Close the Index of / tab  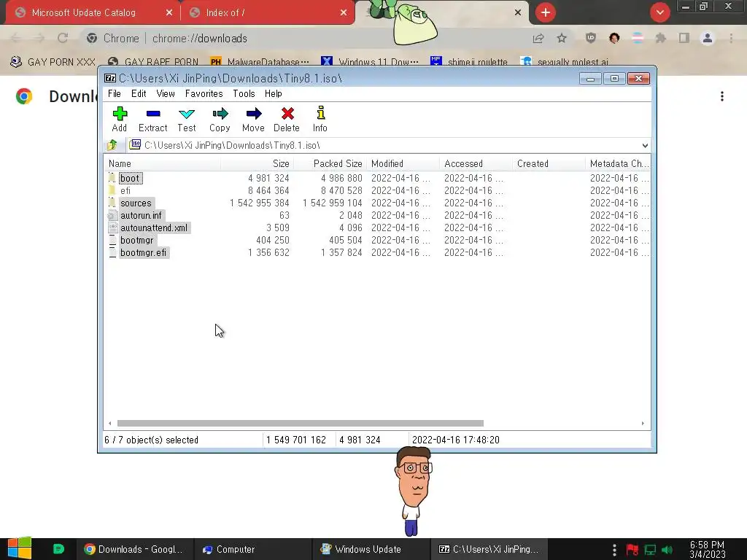pos(344,12)
